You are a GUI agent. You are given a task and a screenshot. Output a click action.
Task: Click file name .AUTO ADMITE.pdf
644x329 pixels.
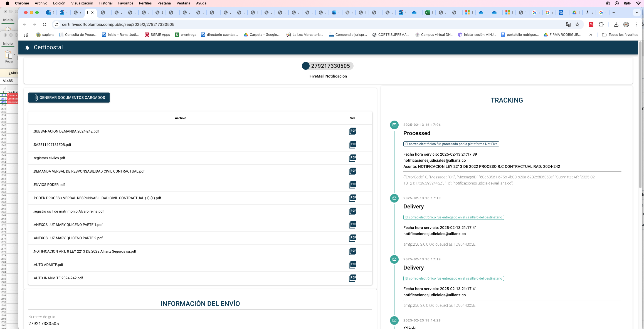pyautogui.click(x=48, y=265)
